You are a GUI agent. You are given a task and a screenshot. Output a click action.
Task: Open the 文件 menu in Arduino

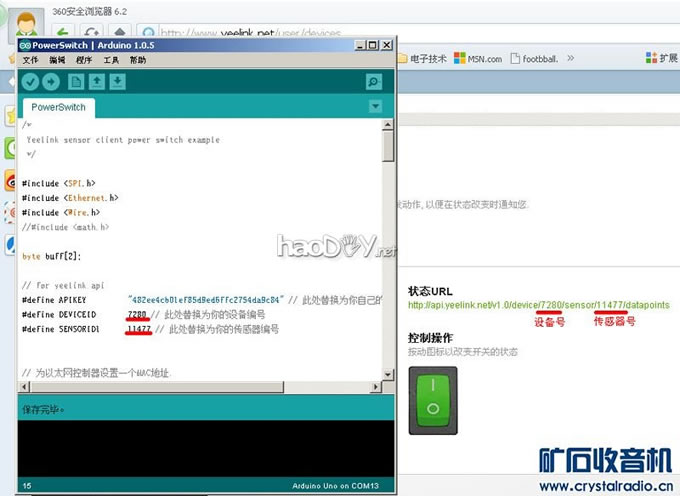tap(30, 60)
